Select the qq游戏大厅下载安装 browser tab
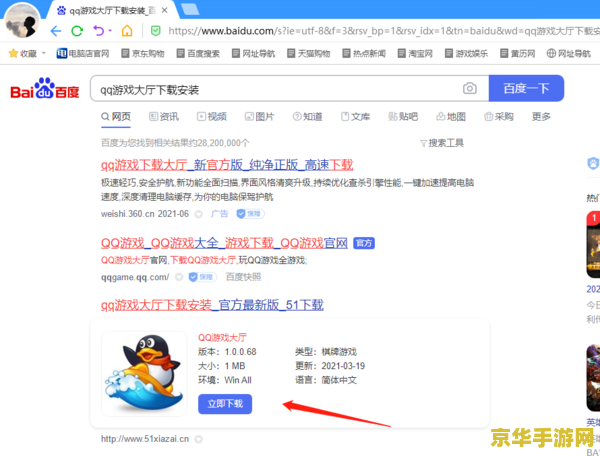This screenshot has height=456, width=600. tap(112, 10)
